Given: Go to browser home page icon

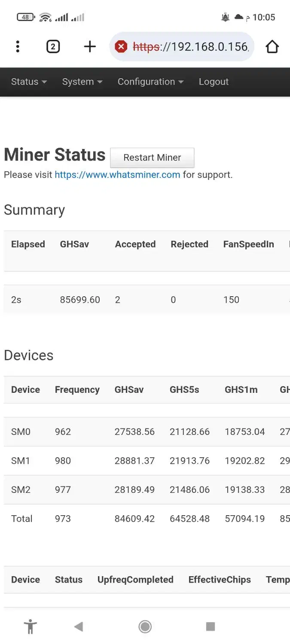Looking at the screenshot, I should (x=272, y=46).
